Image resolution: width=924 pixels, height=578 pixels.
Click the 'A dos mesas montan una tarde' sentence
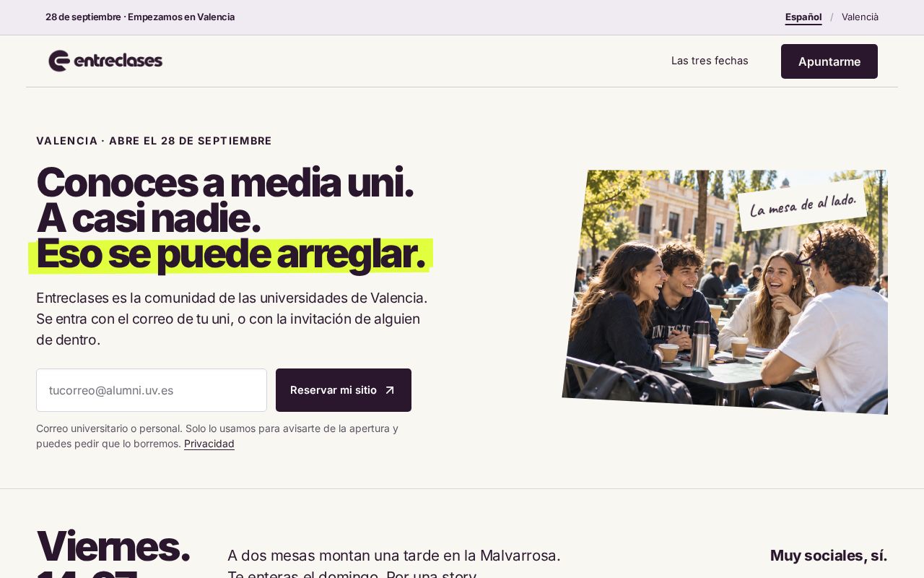tap(394, 556)
